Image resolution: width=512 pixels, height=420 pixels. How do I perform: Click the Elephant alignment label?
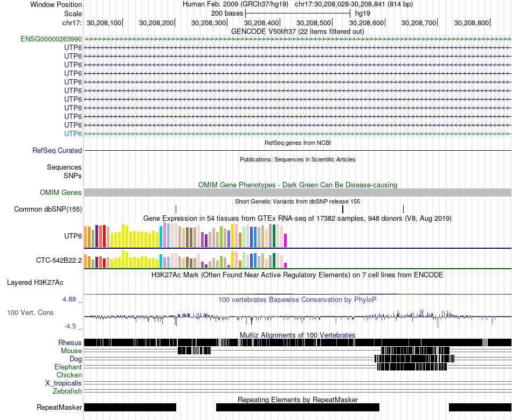[x=68, y=367]
